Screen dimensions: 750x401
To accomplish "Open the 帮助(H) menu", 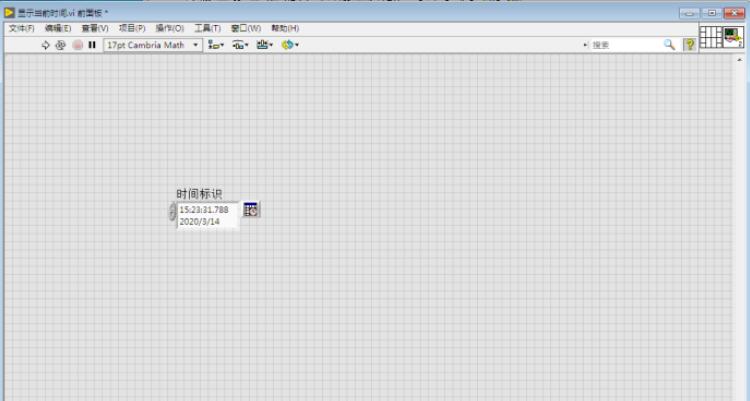I will coord(285,28).
